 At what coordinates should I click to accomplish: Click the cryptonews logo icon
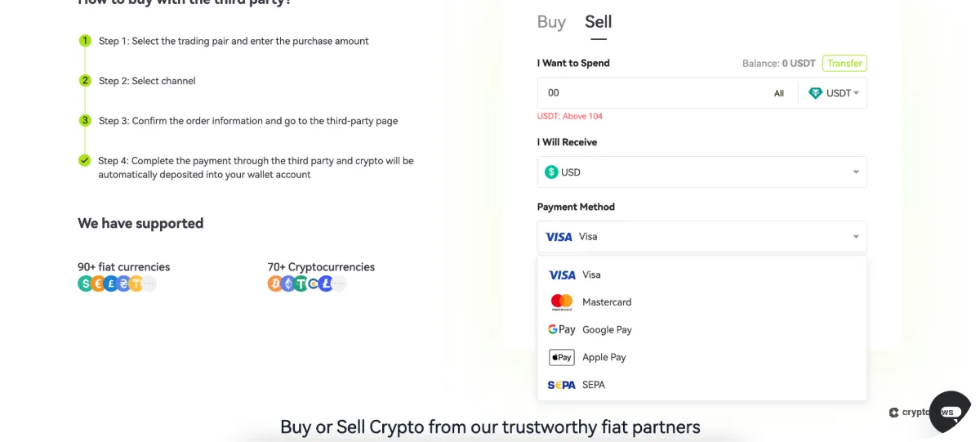click(894, 413)
